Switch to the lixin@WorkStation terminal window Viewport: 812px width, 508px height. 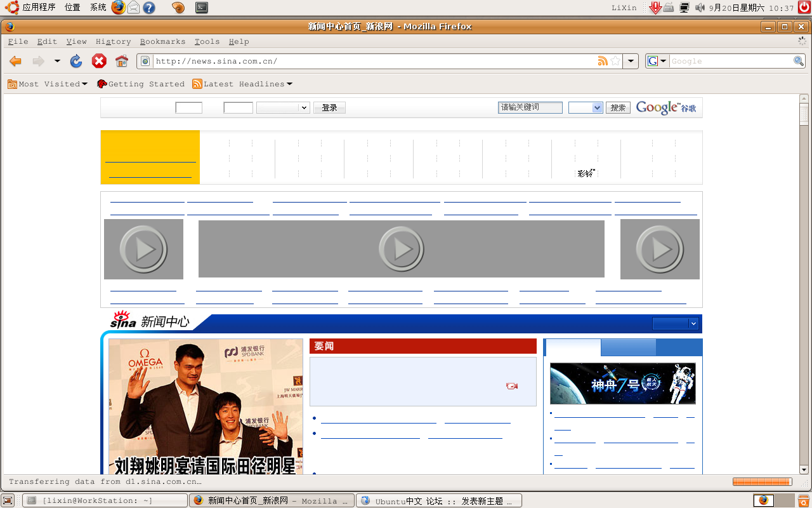tap(105, 500)
